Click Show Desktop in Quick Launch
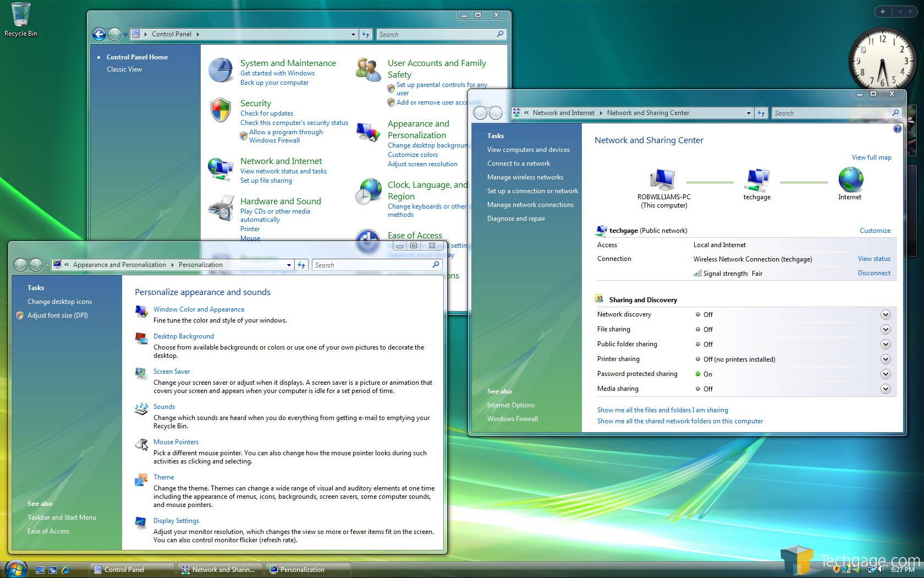Image resolution: width=924 pixels, height=578 pixels. click(40, 570)
